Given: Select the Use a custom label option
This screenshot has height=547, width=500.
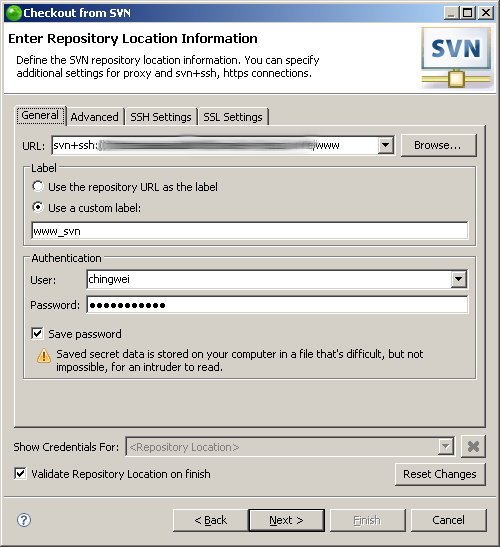Looking at the screenshot, I should [x=38, y=207].
